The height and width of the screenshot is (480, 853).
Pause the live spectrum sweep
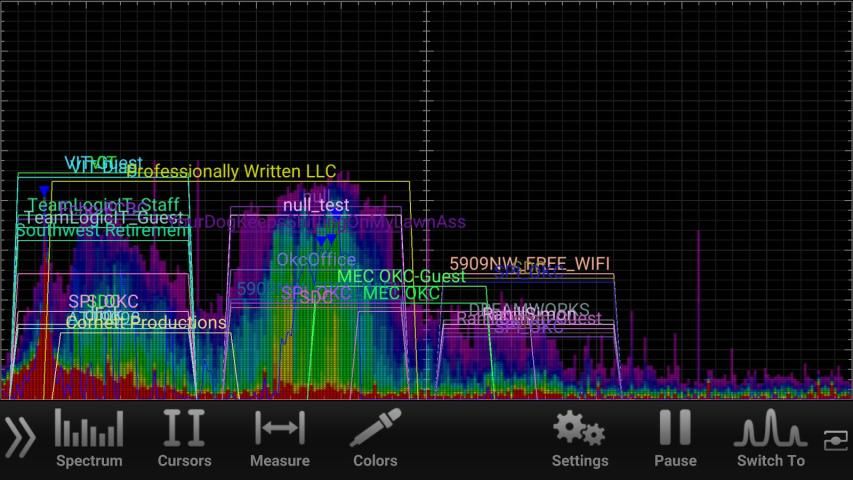point(675,438)
